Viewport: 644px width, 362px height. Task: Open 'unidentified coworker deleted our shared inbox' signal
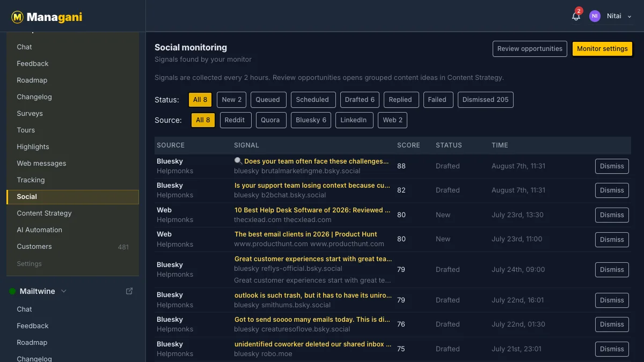(312, 344)
